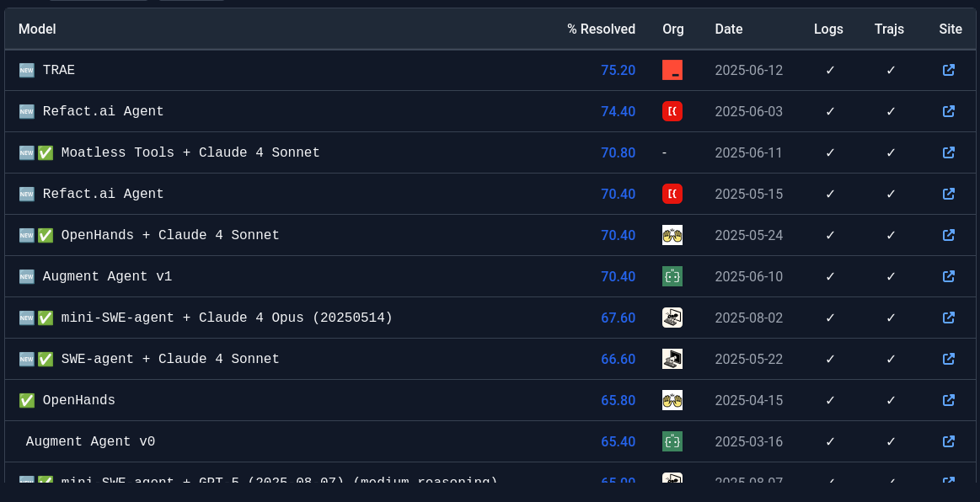Click the date 2025-03-16

coord(749,441)
